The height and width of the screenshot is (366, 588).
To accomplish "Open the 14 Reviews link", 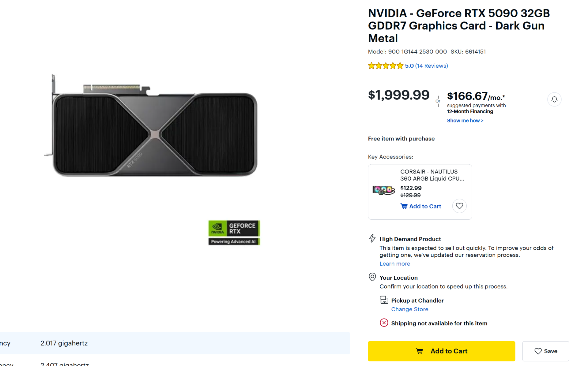I will 431,66.
